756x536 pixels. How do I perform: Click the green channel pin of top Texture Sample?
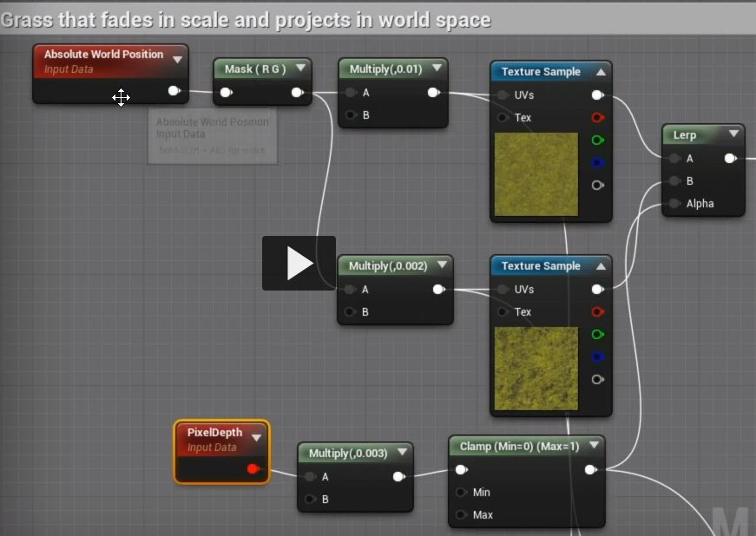597,141
